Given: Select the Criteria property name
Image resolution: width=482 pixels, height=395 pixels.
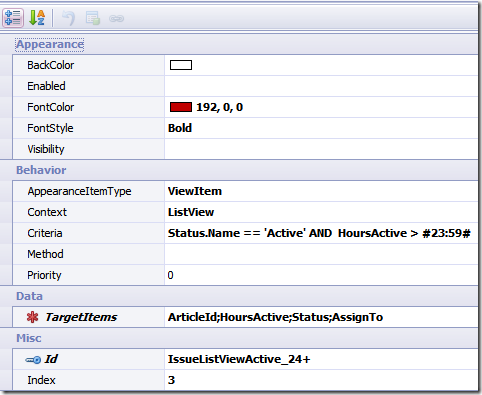Looking at the screenshot, I should tap(45, 233).
